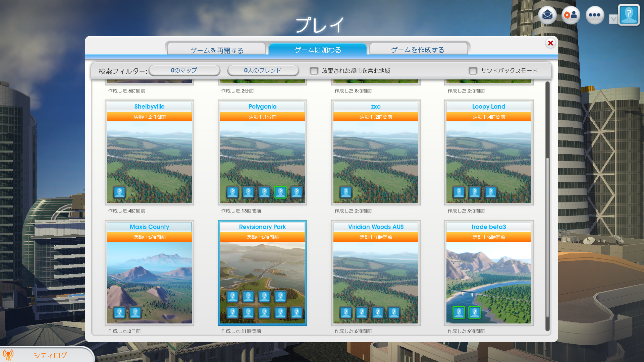Switch to the ゲームを作成する tab
This screenshot has height=362, width=644.
tap(418, 50)
